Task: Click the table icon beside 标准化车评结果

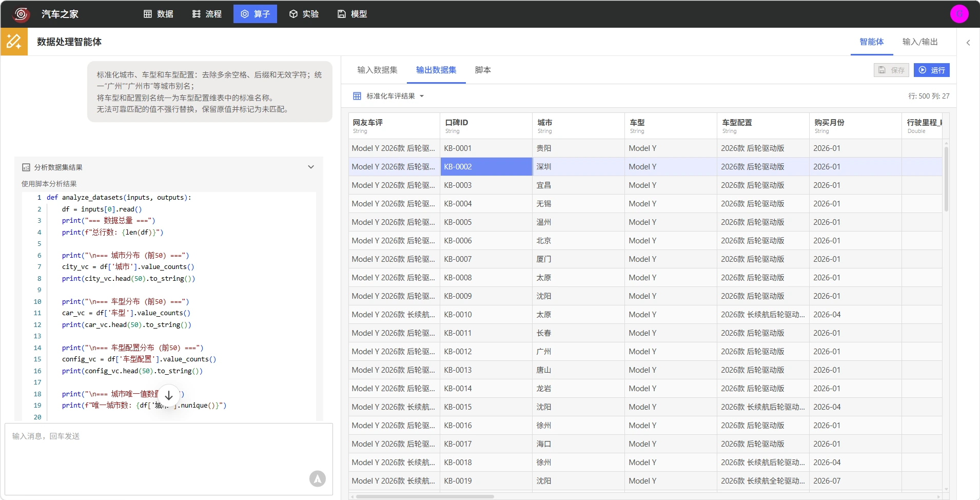Action: pos(357,96)
